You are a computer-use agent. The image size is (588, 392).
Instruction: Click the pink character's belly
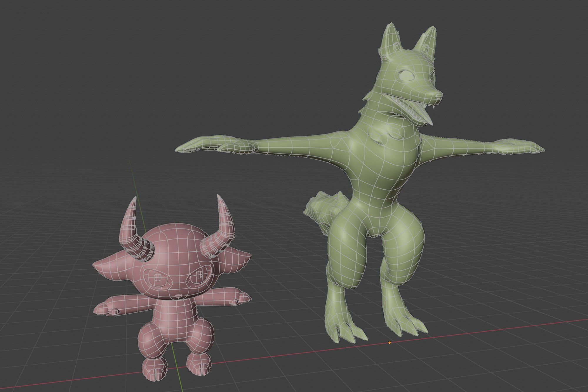(x=176, y=319)
